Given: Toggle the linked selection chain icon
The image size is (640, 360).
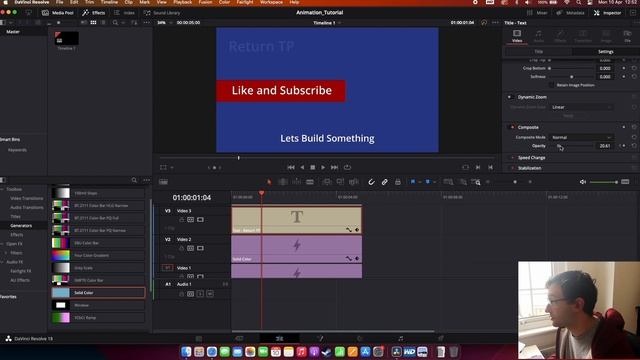Looking at the screenshot, I should pyautogui.click(x=384, y=182).
